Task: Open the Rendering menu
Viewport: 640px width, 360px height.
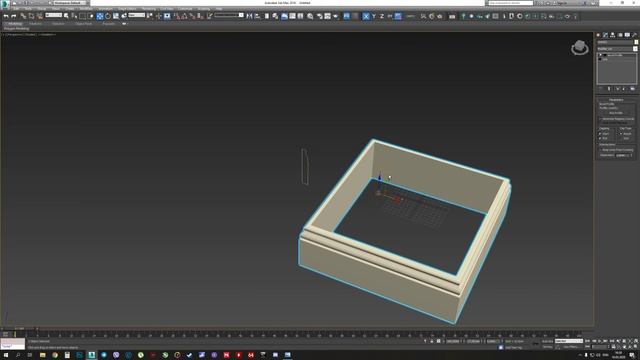Action: click(149, 9)
